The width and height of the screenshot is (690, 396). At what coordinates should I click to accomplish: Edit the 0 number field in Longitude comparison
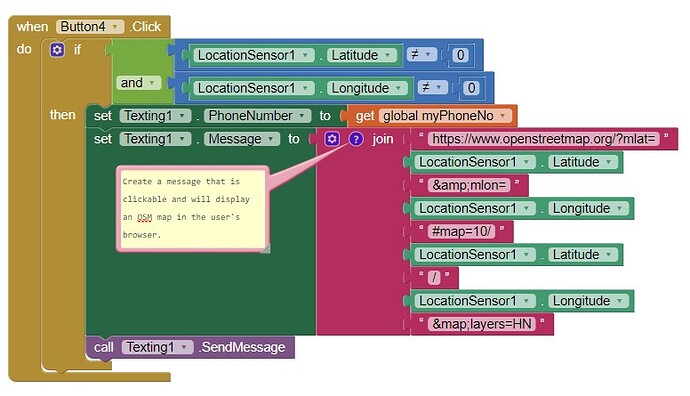pos(471,88)
